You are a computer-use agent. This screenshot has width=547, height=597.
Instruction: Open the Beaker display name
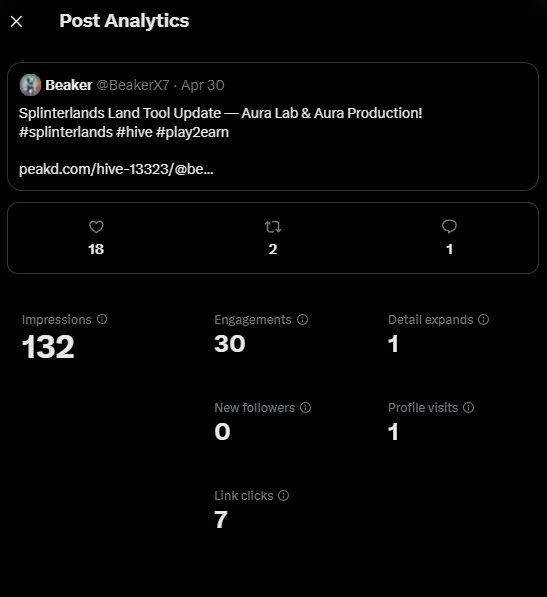click(69, 85)
